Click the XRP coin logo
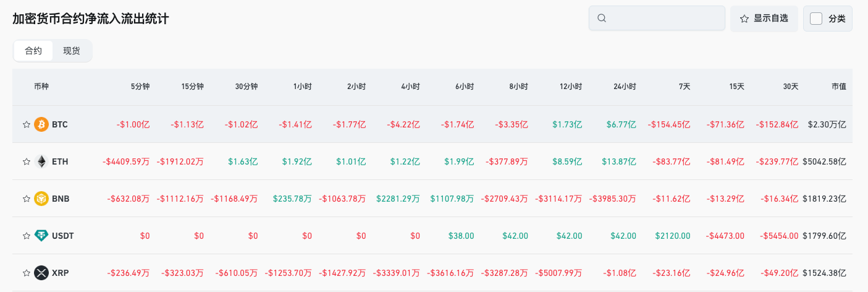Viewport: 868px width, 292px height. (x=41, y=273)
